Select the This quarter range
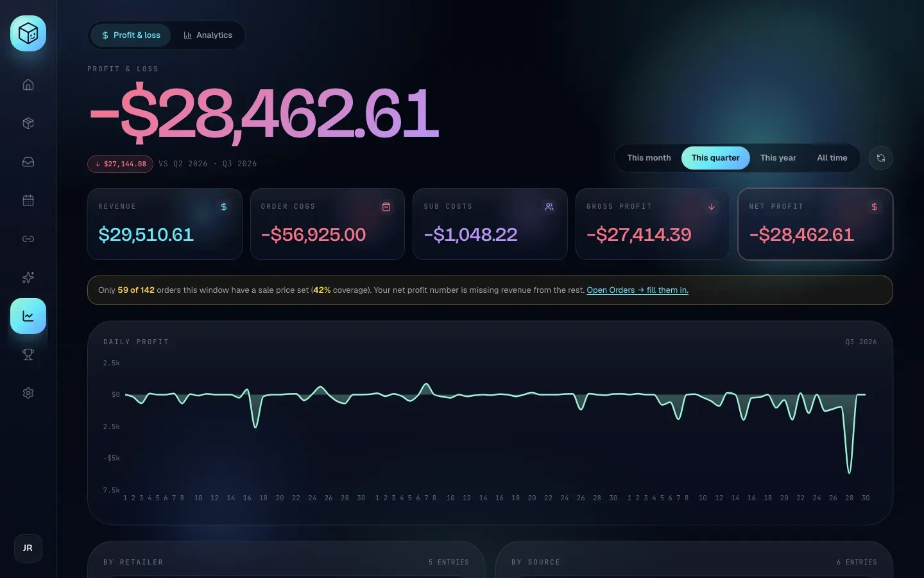 click(715, 158)
